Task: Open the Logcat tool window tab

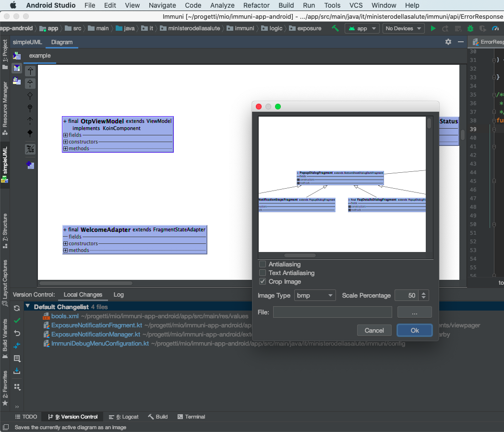Action: point(124,417)
